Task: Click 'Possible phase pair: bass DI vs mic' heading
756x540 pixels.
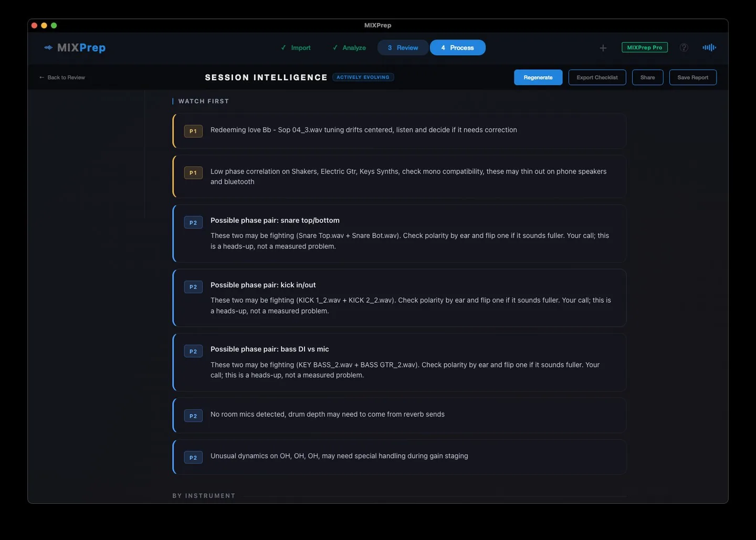Action: (x=270, y=349)
